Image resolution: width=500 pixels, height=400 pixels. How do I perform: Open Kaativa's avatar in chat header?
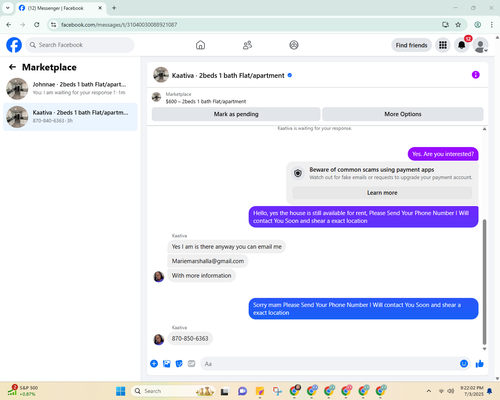[x=161, y=75]
